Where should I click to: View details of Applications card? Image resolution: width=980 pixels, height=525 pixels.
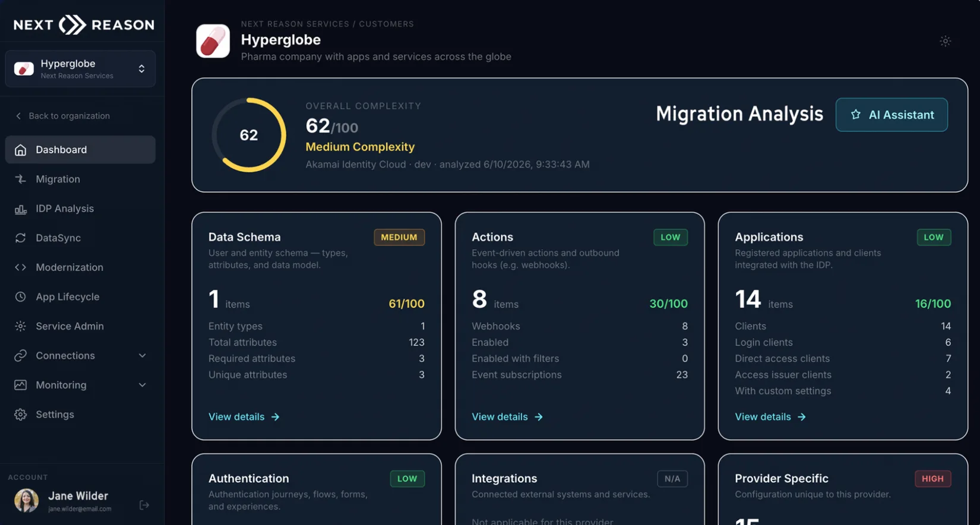pos(770,416)
